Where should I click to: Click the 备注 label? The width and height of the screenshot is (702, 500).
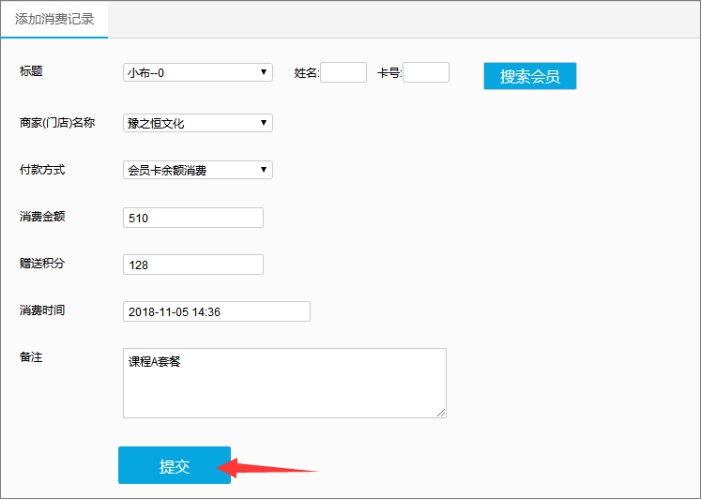32,356
